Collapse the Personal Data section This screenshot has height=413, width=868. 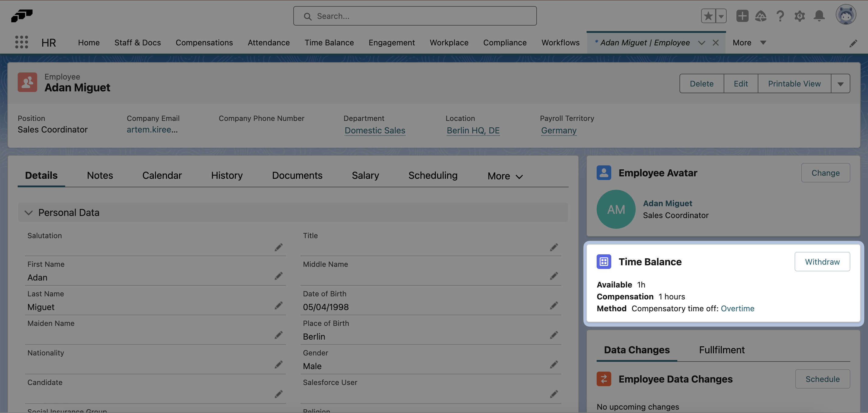(x=29, y=213)
